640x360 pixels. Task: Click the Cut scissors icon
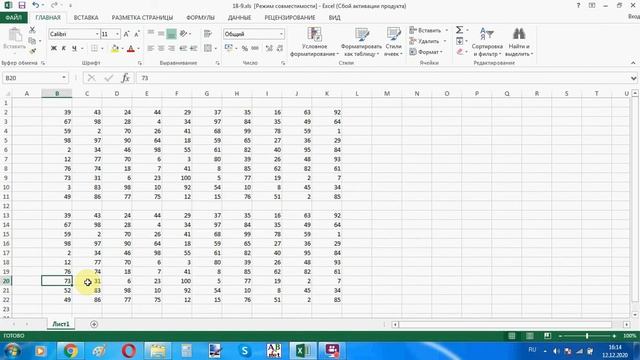[32, 30]
